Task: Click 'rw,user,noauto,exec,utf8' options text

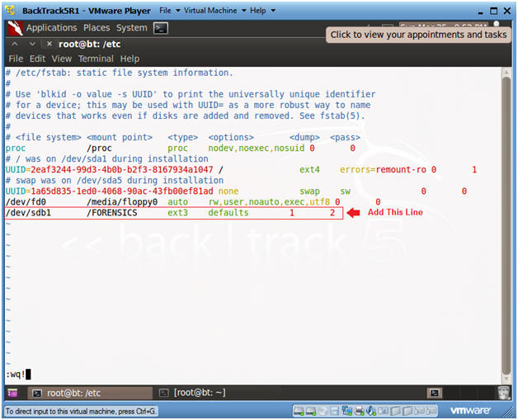Action: coord(269,202)
